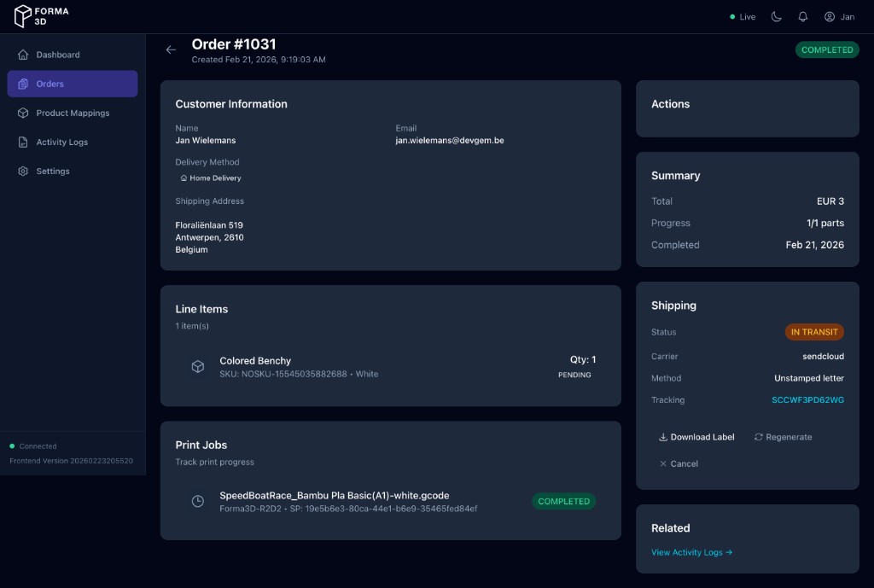The width and height of the screenshot is (874, 588).
Task: Open the Jan user account menu
Action: tap(839, 17)
